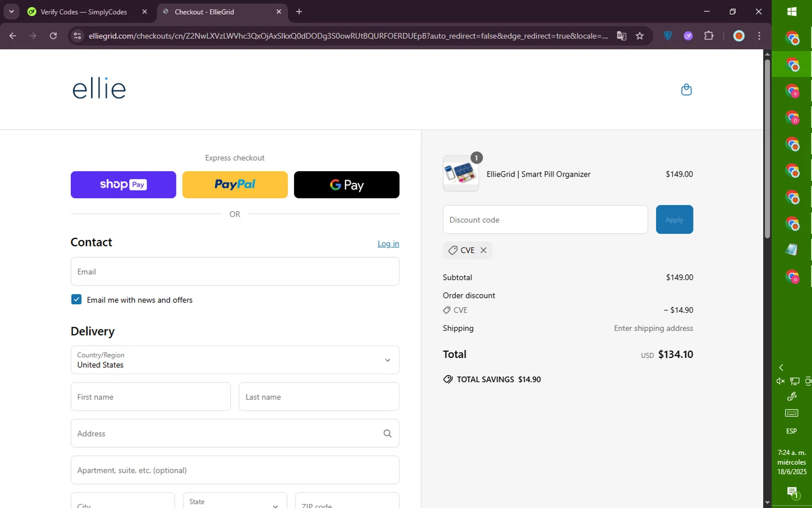Open the Windows Start menu
This screenshot has width=812, height=508.
tap(791, 12)
